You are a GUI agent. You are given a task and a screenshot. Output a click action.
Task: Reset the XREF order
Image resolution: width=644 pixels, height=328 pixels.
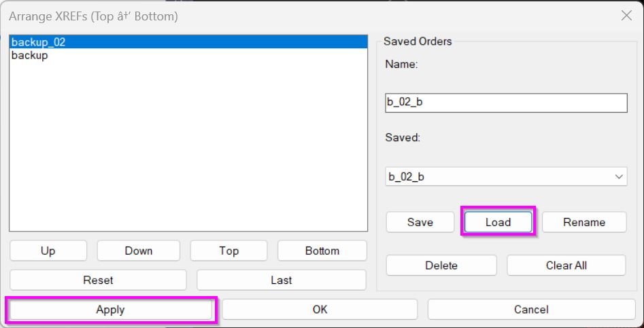[98, 280]
